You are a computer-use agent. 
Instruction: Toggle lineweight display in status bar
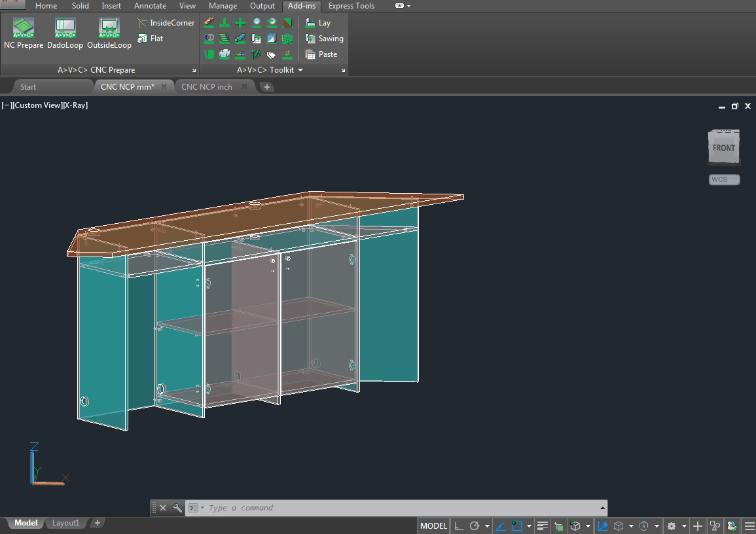pos(543,526)
